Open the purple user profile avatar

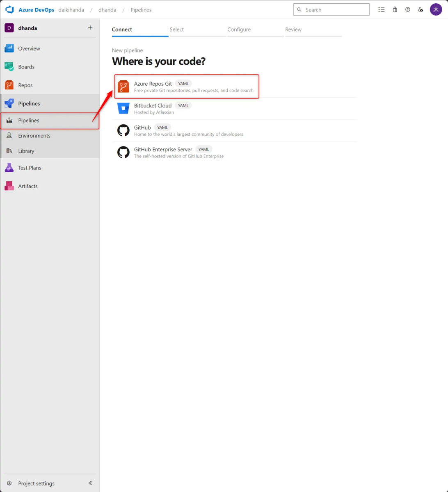tap(436, 9)
